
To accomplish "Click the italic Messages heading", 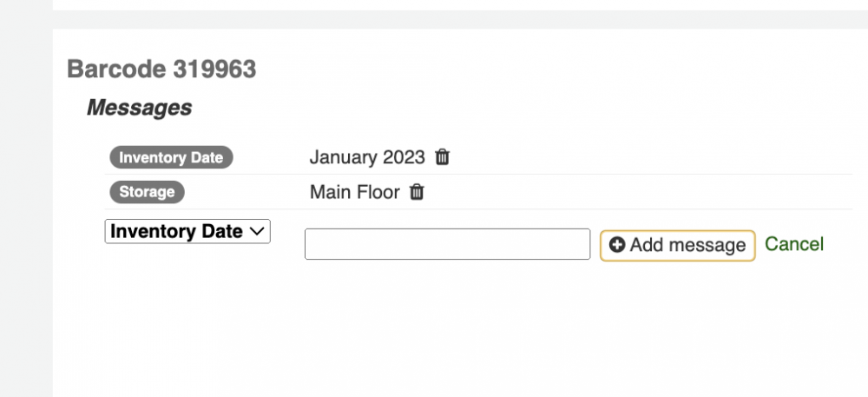I will pyautogui.click(x=139, y=108).
